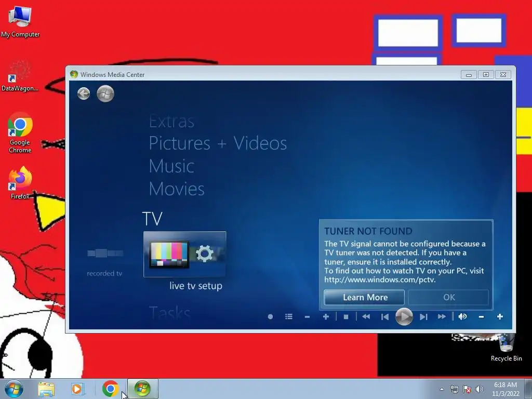This screenshot has width=532, height=399.
Task: Open the recorded tv item
Action: click(x=104, y=263)
